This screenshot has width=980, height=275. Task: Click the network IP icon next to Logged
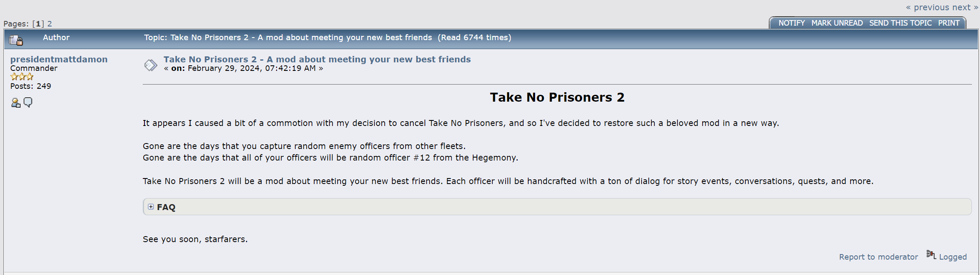(931, 255)
